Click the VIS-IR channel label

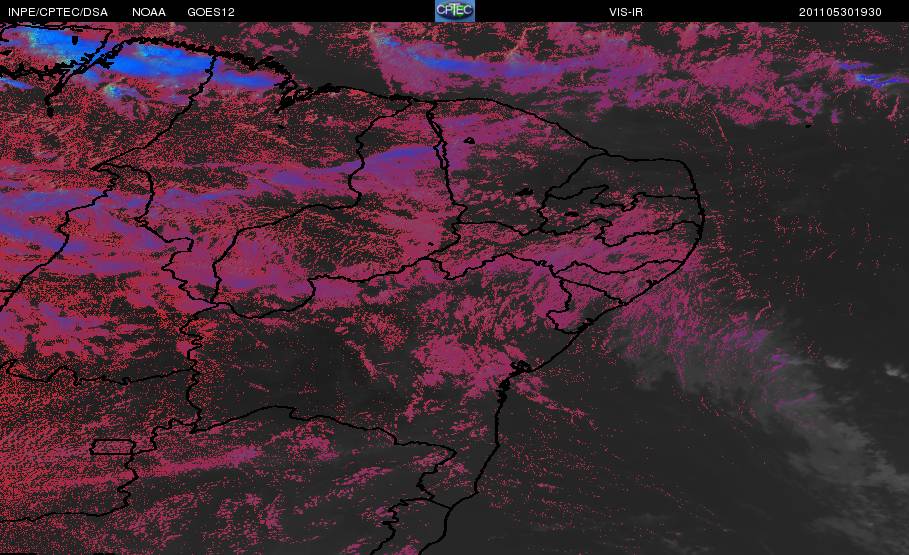click(626, 12)
